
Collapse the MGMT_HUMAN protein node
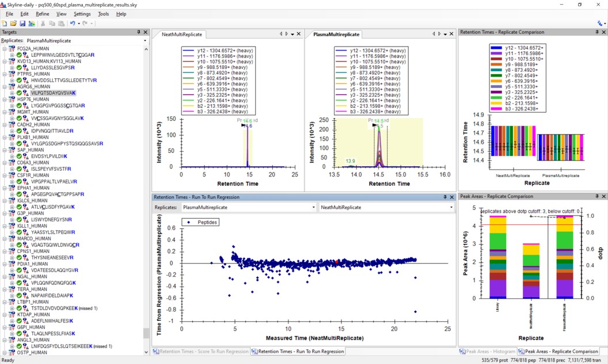5,112
